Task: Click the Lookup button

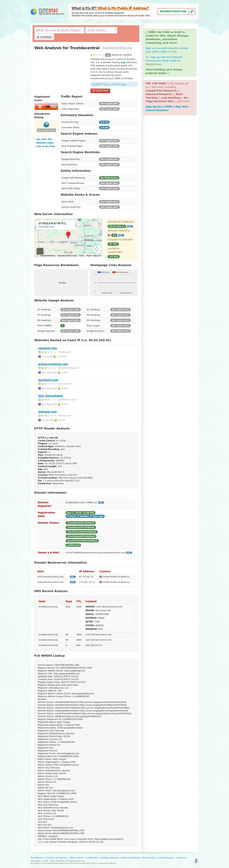Action: tap(44, 37)
